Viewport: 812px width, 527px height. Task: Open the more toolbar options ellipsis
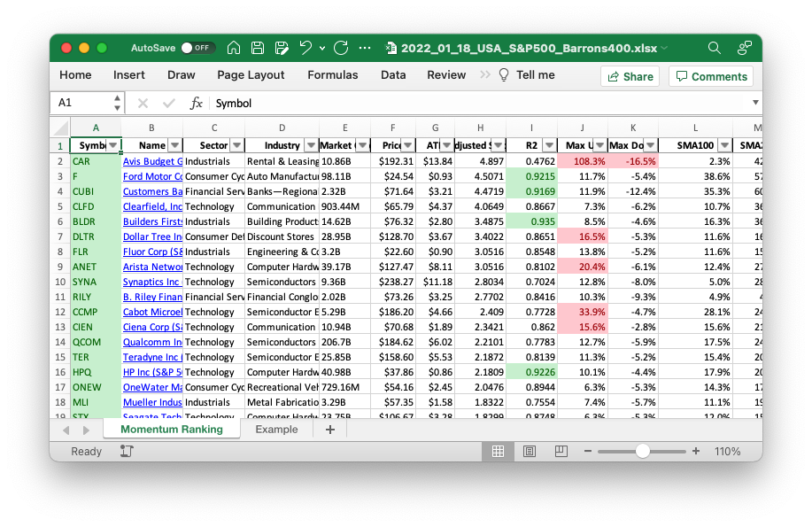coord(365,48)
